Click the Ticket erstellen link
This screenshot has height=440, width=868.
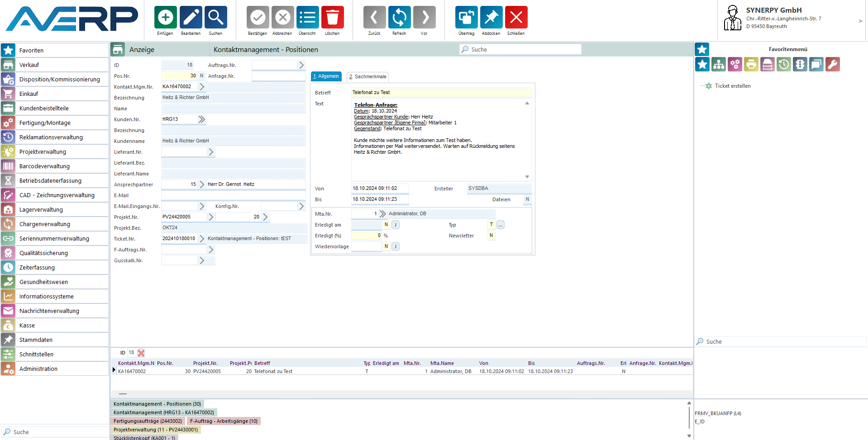tap(732, 86)
